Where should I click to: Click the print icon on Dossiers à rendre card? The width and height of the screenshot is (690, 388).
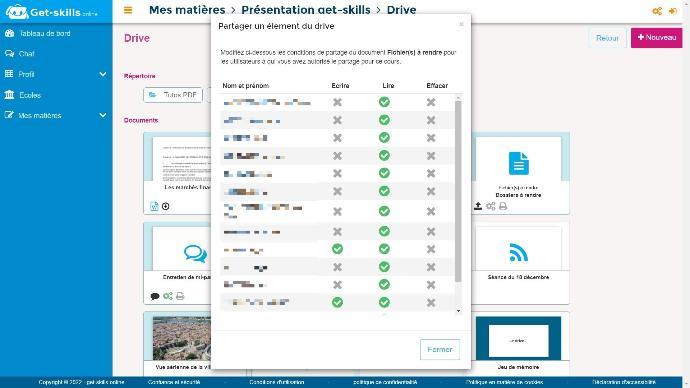click(503, 206)
